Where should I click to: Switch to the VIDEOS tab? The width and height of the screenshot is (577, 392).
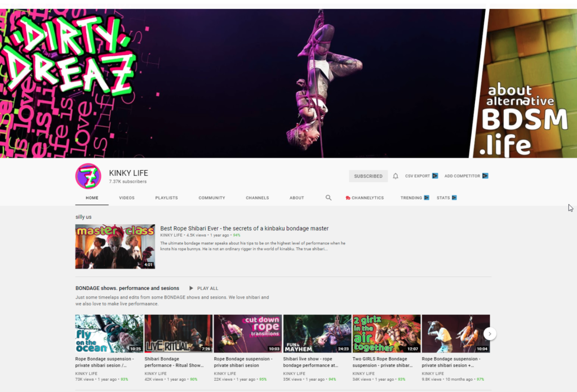click(x=127, y=198)
